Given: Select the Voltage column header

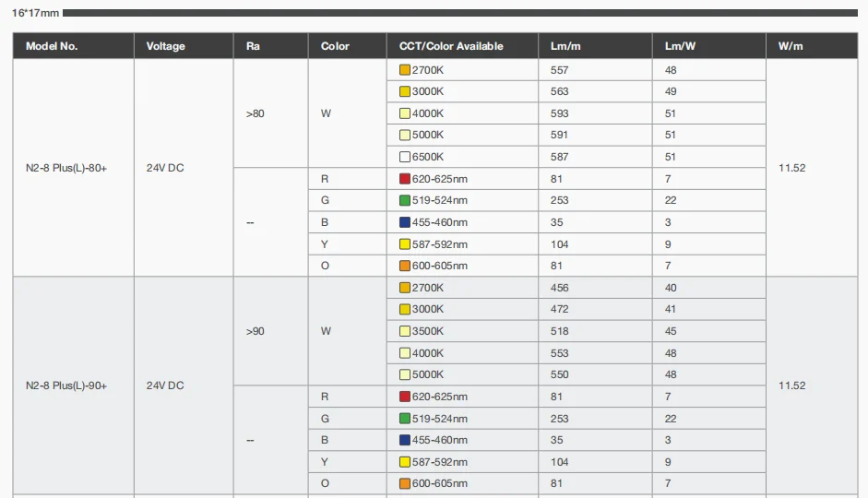Looking at the screenshot, I should point(165,46).
